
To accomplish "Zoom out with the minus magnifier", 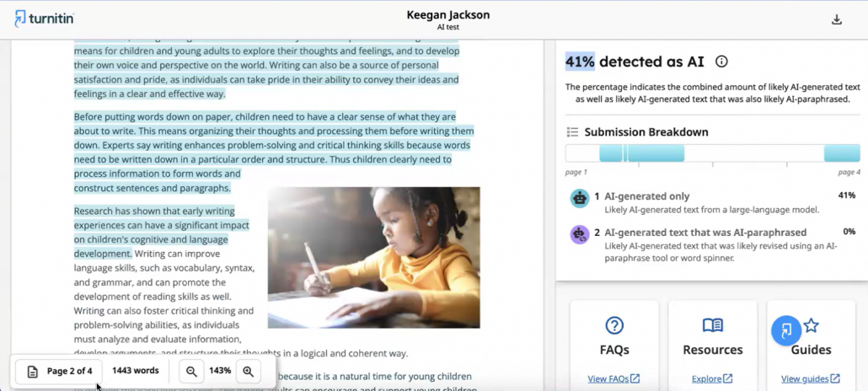I will click(x=191, y=371).
